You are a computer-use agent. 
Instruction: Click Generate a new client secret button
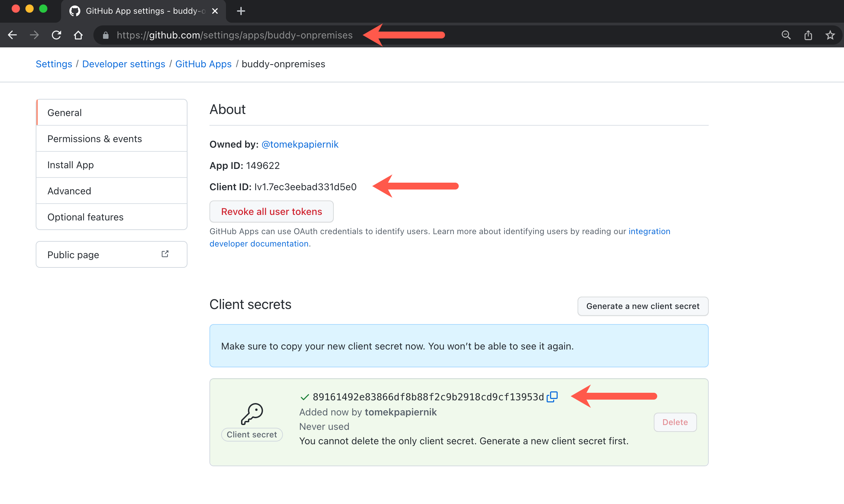pyautogui.click(x=642, y=306)
